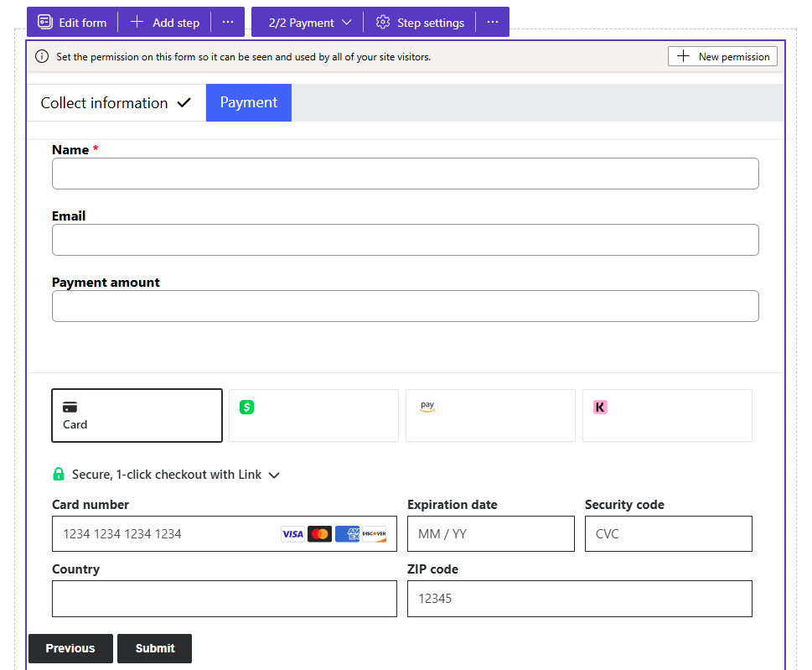The height and width of the screenshot is (670, 812).
Task: Click the Discover card logo
Action: point(374,533)
